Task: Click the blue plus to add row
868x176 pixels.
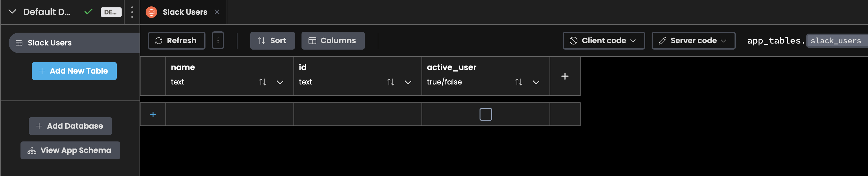Action: click(153, 115)
